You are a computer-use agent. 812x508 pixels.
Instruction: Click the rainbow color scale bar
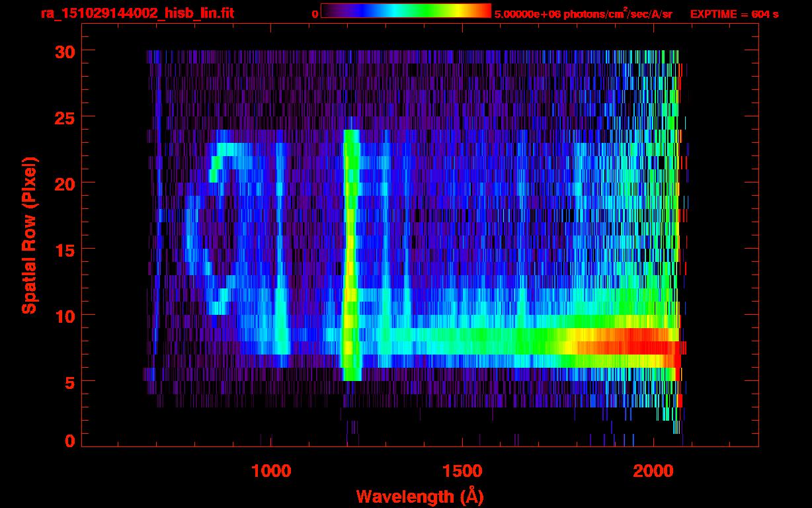point(406,11)
